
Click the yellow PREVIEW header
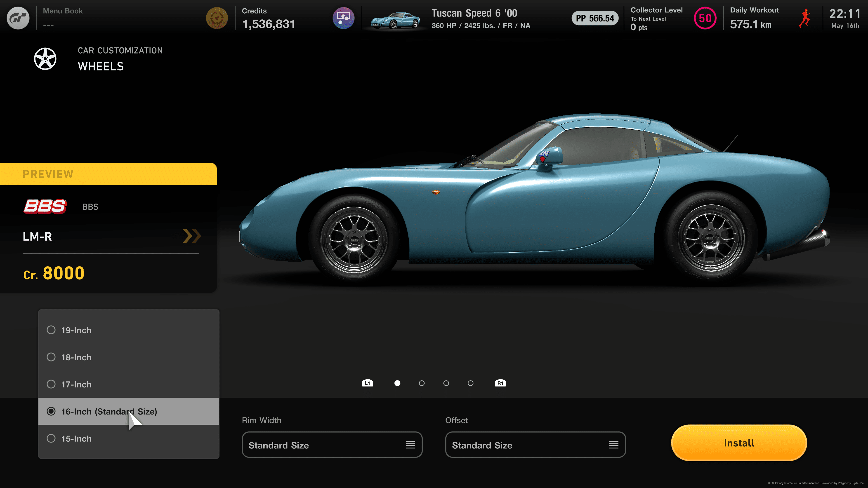[108, 174]
